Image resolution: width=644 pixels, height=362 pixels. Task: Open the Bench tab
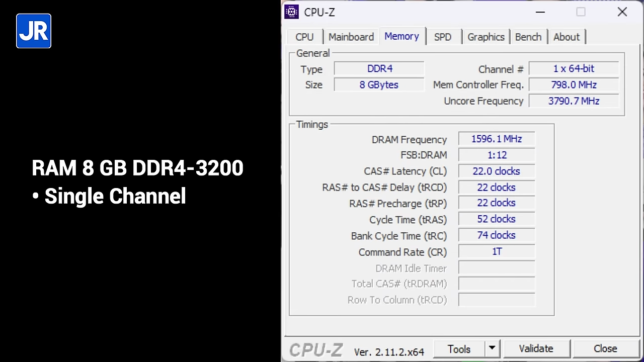[x=528, y=37]
